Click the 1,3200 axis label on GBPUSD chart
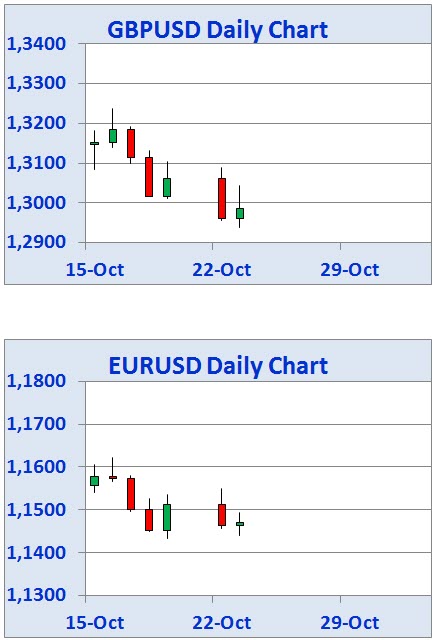The image size is (435, 640). click(36, 123)
